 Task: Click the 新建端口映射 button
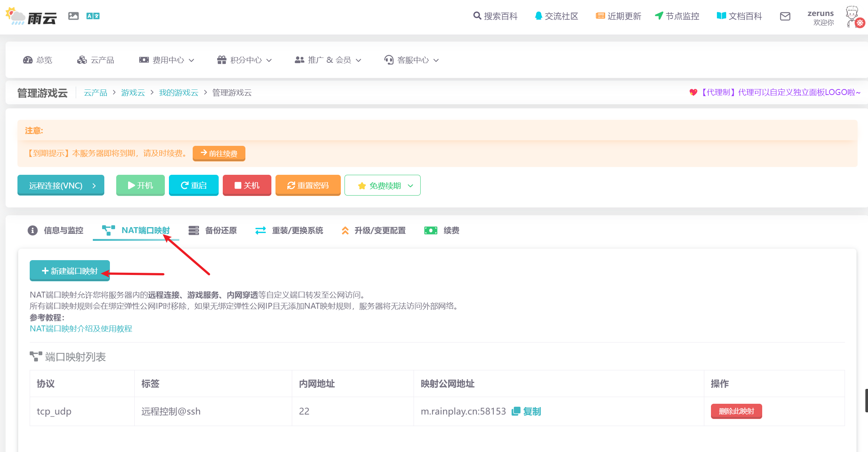coord(70,271)
